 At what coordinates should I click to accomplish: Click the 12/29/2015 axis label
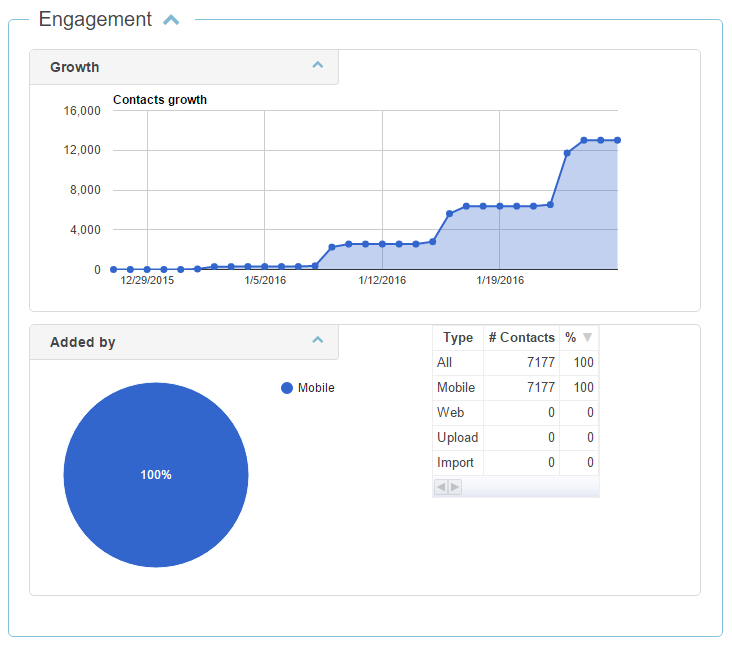147,280
